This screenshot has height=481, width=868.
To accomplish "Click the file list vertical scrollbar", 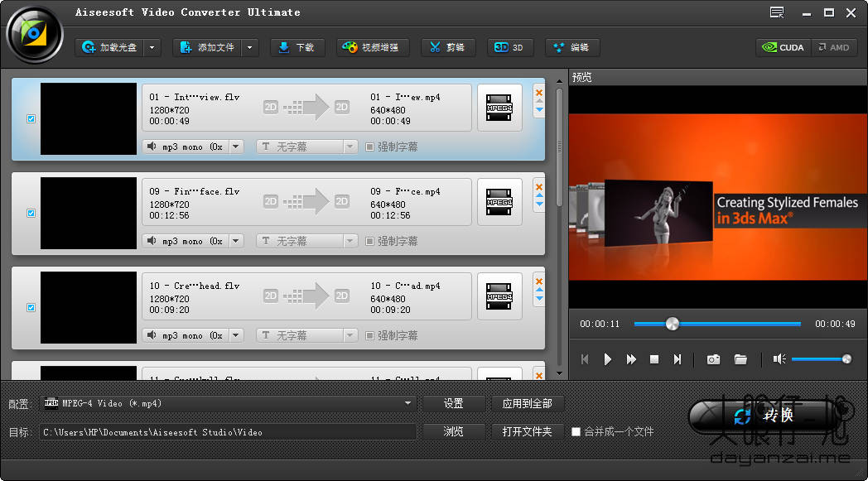I will click(559, 147).
